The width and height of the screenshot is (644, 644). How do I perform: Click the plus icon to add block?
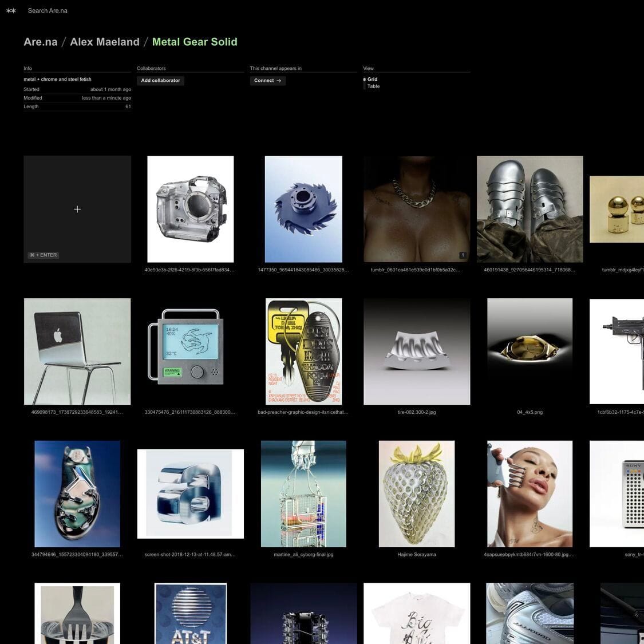tap(77, 209)
